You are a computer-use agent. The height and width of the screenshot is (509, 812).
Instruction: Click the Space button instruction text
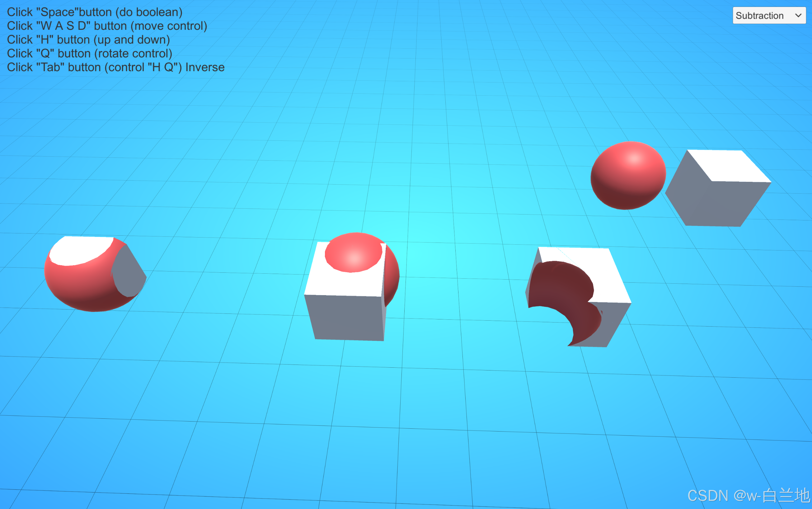pos(95,12)
